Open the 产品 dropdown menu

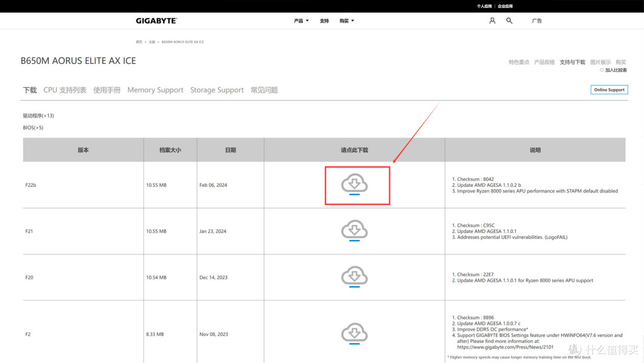click(301, 21)
